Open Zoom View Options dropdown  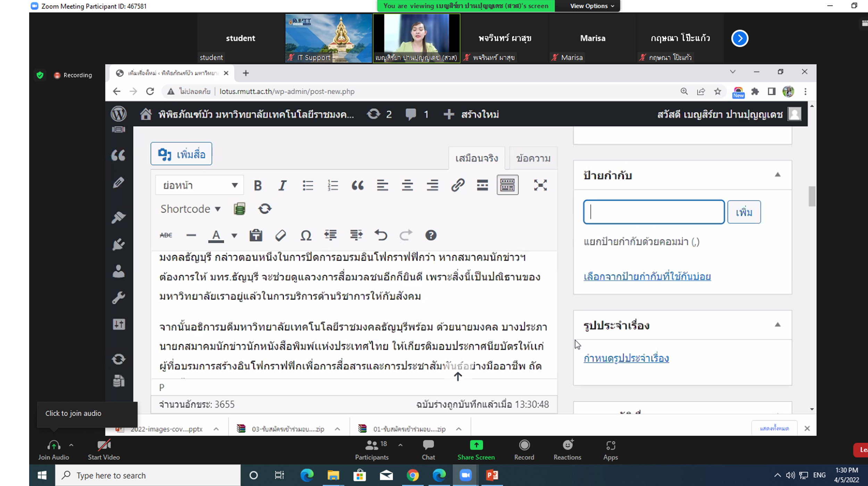point(592,6)
